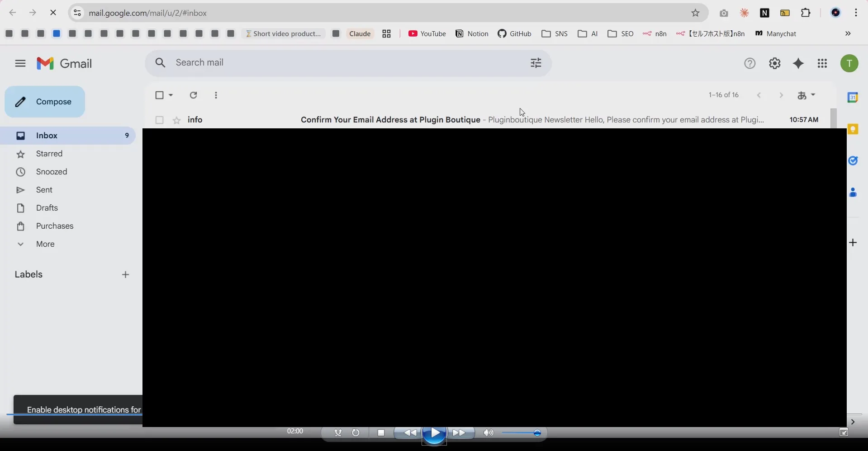The width and height of the screenshot is (868, 451).
Task: Open advanced search options in the search bar
Action: [x=535, y=63]
